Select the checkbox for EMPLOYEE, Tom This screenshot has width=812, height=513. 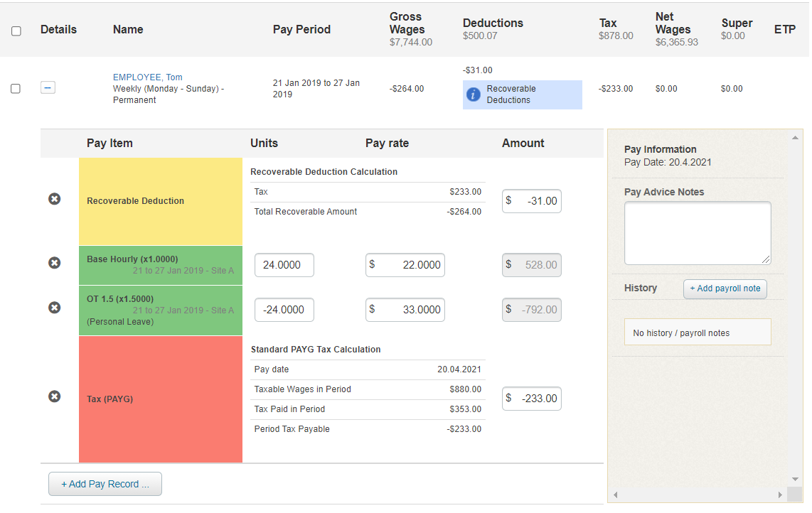[16, 89]
